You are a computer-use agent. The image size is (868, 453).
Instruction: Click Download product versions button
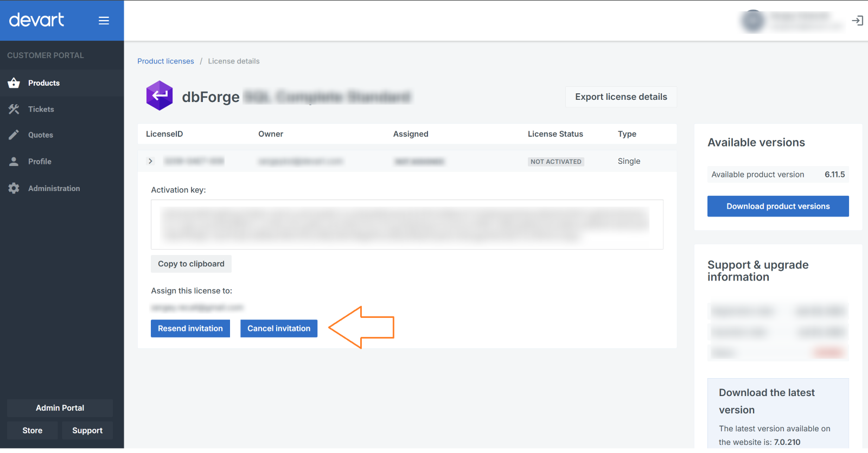[x=778, y=206]
